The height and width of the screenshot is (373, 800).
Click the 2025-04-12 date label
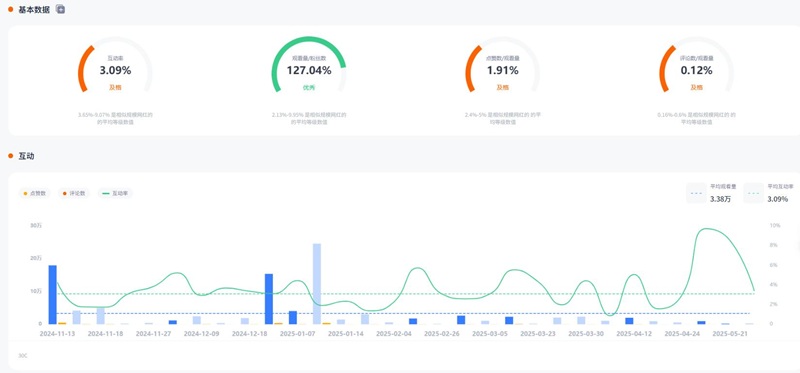point(634,334)
